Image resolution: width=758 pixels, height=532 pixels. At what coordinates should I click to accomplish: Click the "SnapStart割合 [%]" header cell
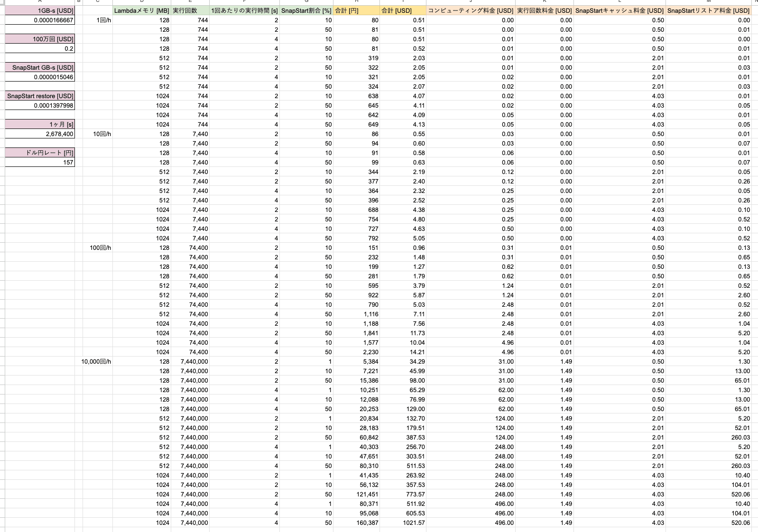(306, 10)
